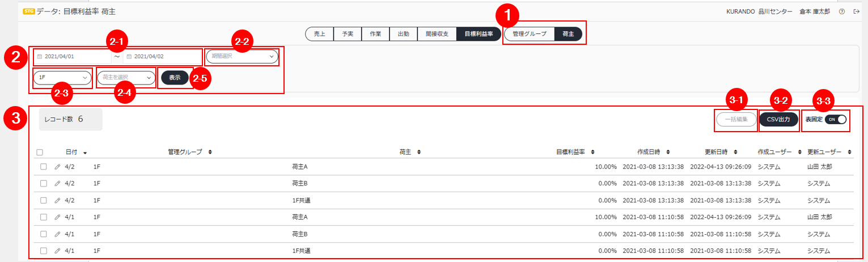Switch to the 売上 tab

pyautogui.click(x=319, y=34)
